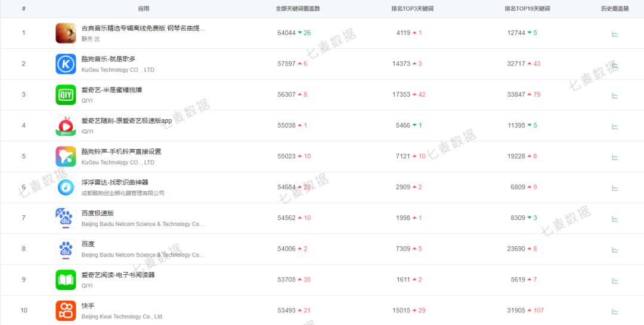Click the 排名TOP3关键词 column header
Viewport: 644px width, 325px height.
(413, 8)
